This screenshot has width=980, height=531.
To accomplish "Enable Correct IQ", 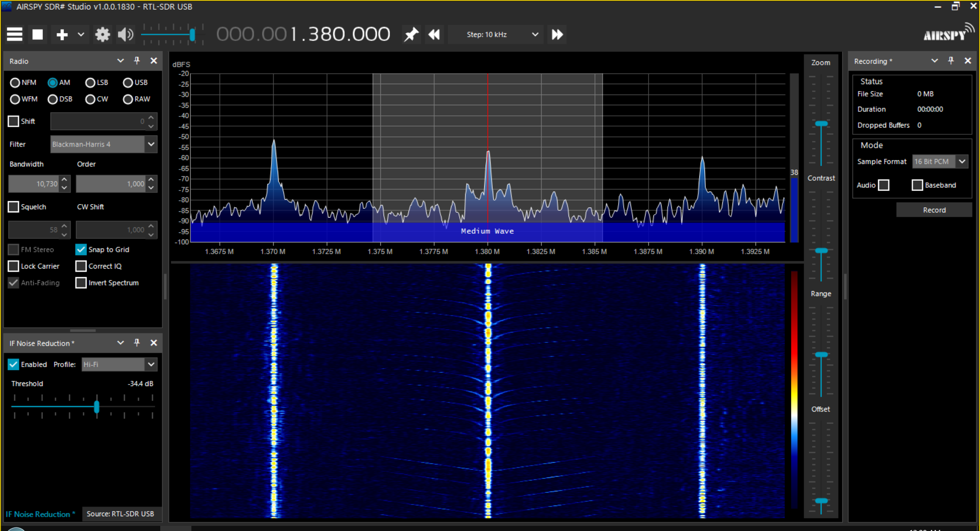I will pyautogui.click(x=81, y=266).
